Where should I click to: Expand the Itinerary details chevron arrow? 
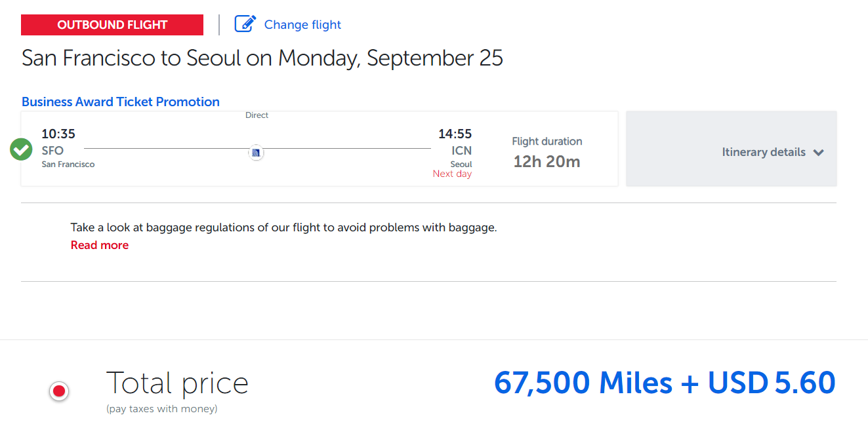point(818,153)
